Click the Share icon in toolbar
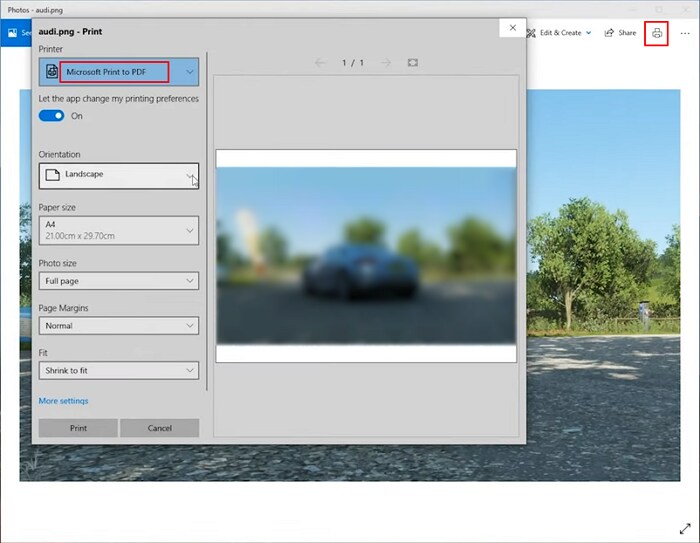 (609, 33)
